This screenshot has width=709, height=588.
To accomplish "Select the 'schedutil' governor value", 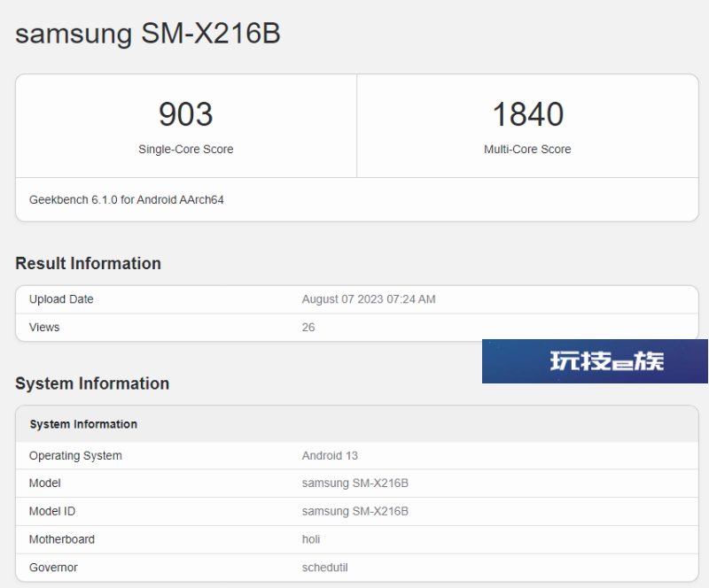I will pos(325,568).
